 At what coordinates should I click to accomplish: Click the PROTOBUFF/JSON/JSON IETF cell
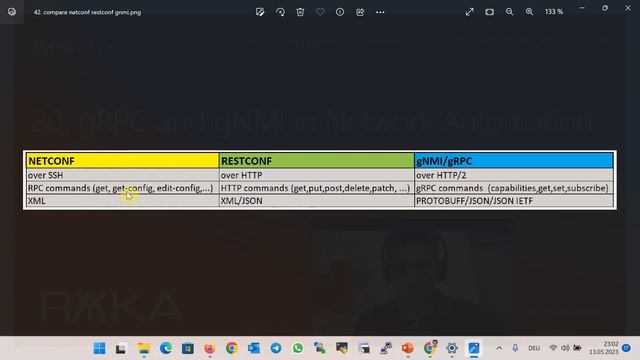(513, 201)
